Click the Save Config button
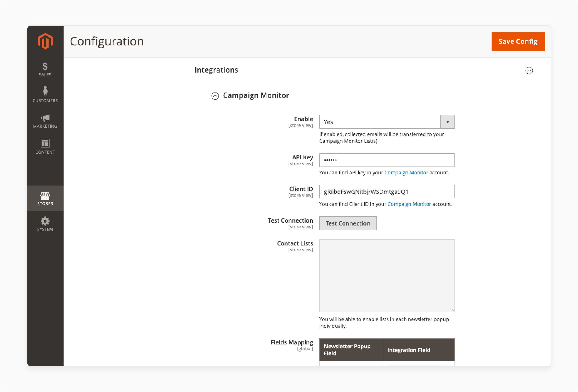The image size is (578, 392). [518, 41]
